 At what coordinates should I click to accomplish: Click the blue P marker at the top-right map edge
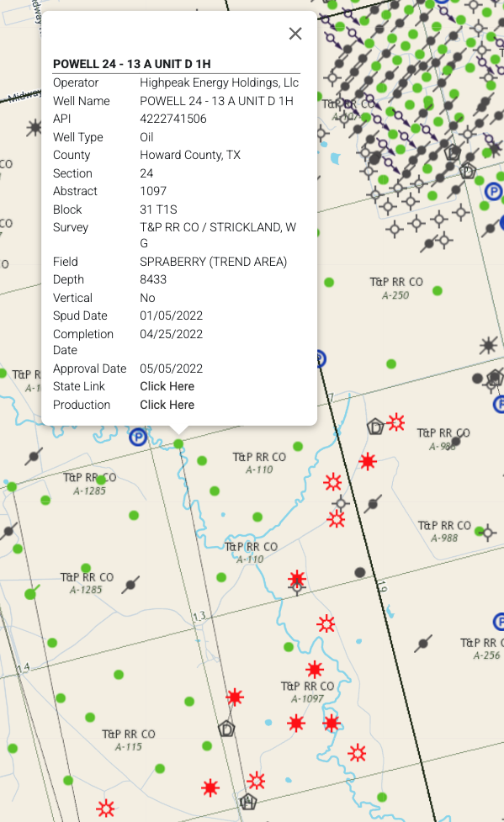click(x=493, y=191)
